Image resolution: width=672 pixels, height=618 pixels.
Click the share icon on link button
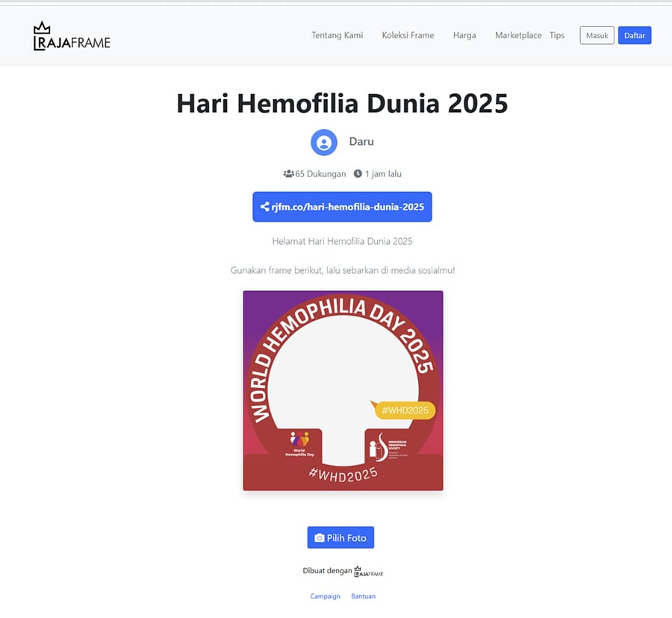tap(265, 207)
